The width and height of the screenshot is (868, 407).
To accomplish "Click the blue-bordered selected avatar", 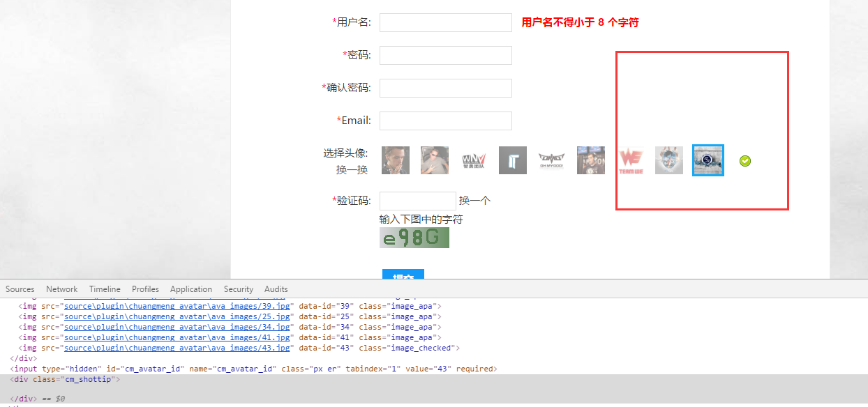I will point(708,160).
